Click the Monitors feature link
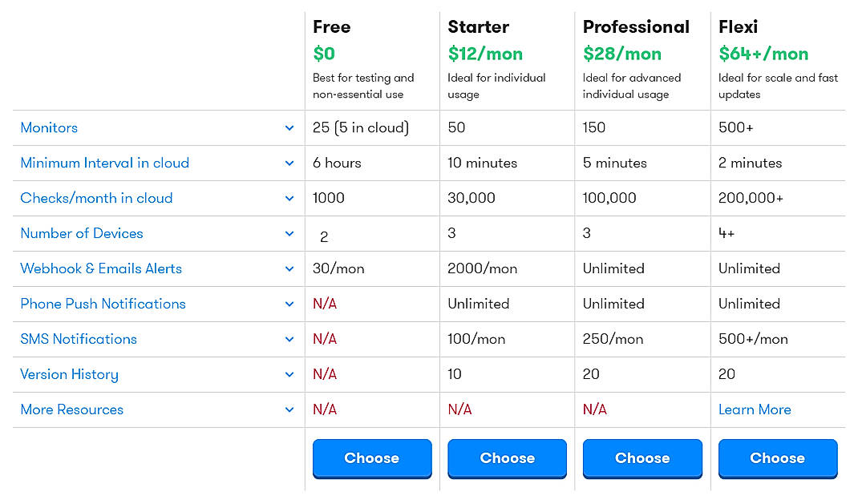The width and height of the screenshot is (858, 504). click(x=49, y=127)
